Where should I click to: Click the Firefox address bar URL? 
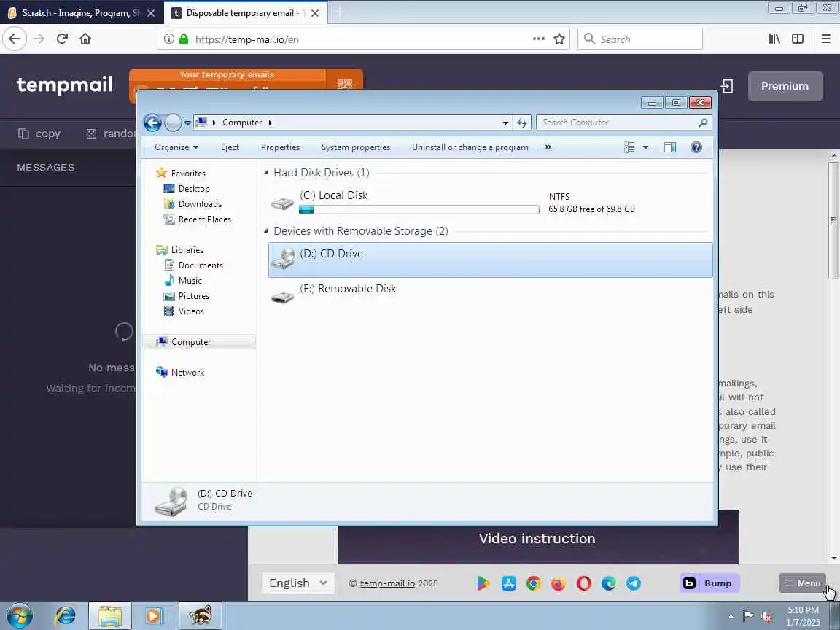click(247, 39)
